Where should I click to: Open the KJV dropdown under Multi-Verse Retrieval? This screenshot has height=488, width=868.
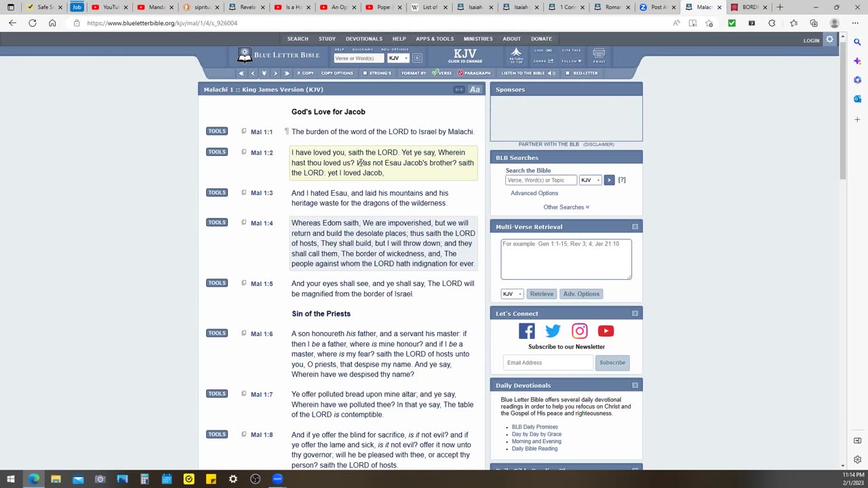(512, 294)
